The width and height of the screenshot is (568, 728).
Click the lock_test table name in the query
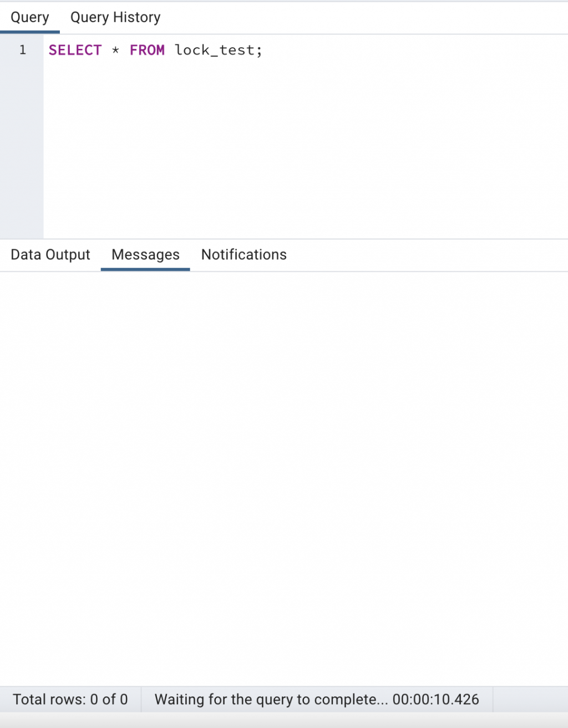coord(215,50)
